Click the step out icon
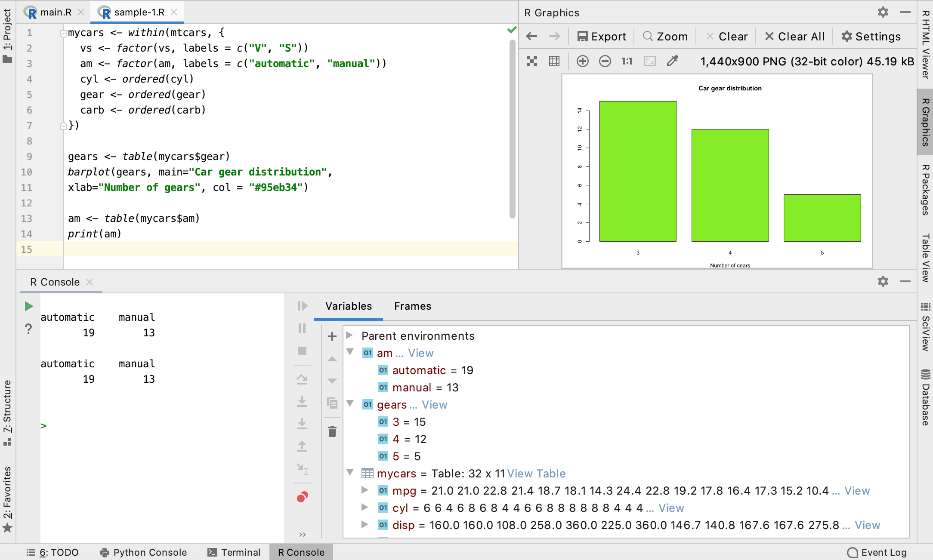The width and height of the screenshot is (933, 560). [x=302, y=446]
